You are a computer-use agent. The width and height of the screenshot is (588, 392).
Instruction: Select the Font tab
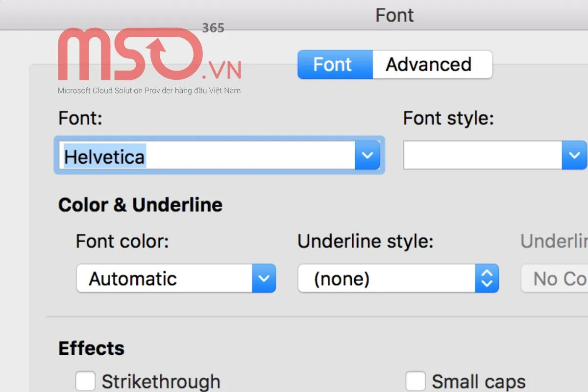click(333, 65)
